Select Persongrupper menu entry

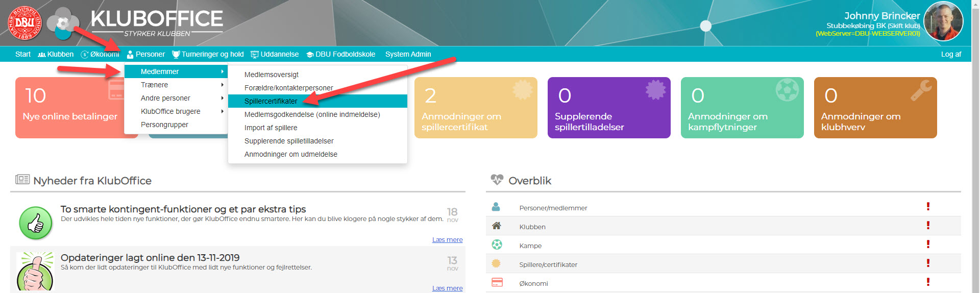pyautogui.click(x=176, y=125)
